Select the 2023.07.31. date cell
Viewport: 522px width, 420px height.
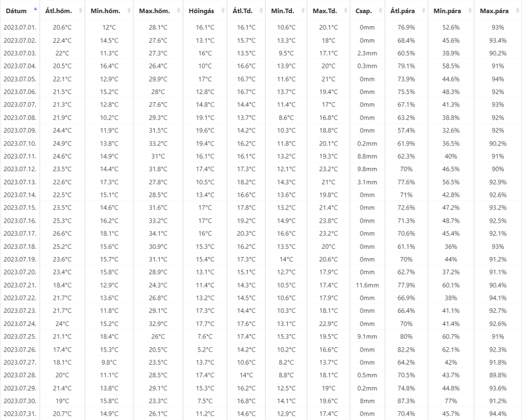[x=20, y=414]
